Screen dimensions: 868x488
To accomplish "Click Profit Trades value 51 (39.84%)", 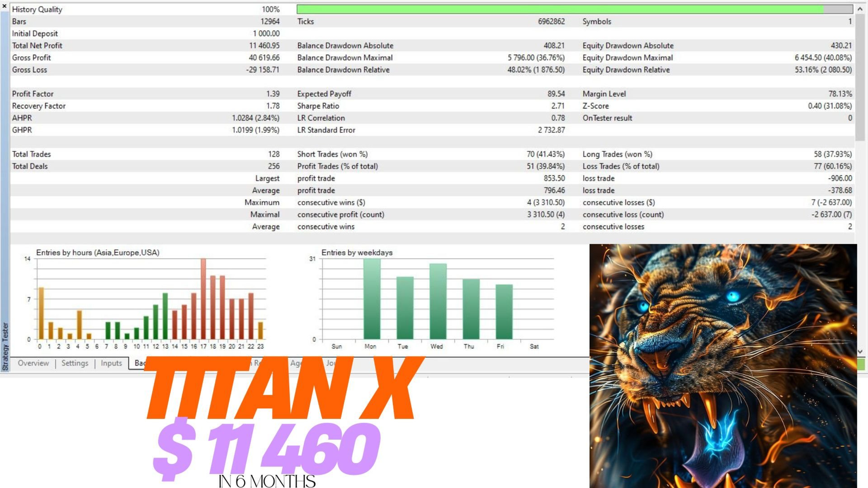I will (546, 166).
